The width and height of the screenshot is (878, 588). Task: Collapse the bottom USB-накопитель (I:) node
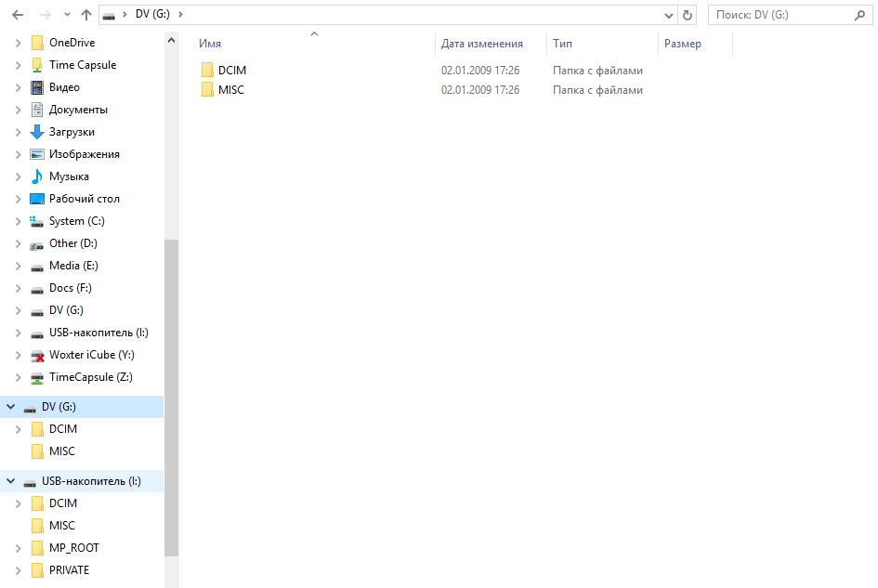[10, 481]
